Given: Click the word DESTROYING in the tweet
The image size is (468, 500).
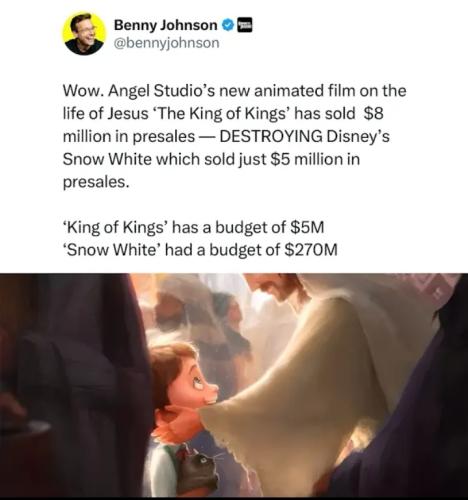Looking at the screenshot, I should tap(271, 136).
